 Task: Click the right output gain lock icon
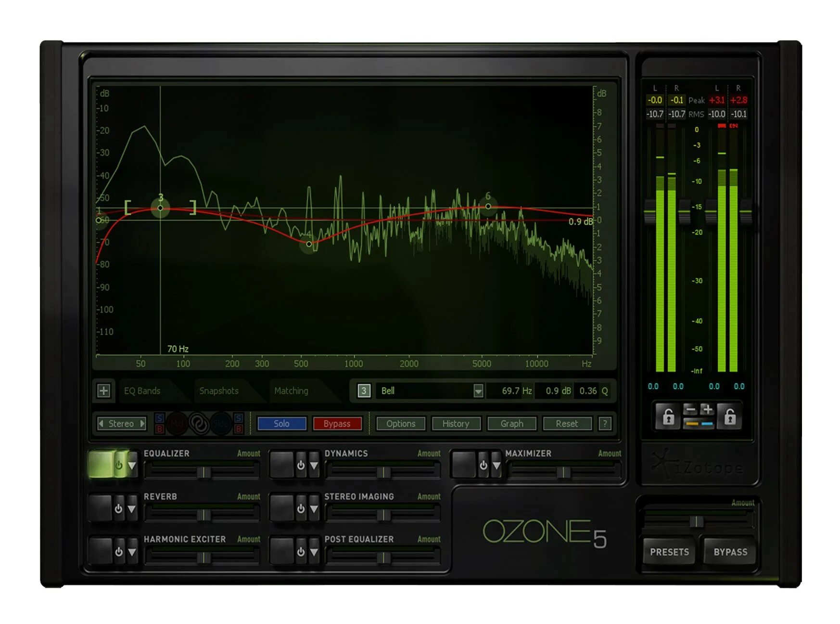(729, 416)
